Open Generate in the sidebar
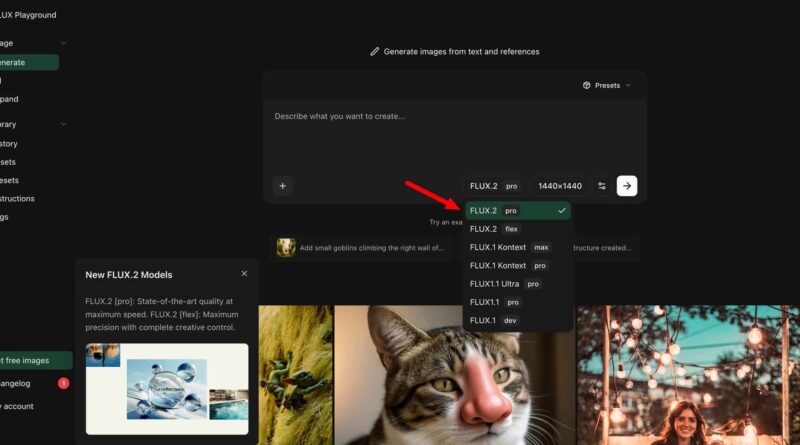 (28, 62)
